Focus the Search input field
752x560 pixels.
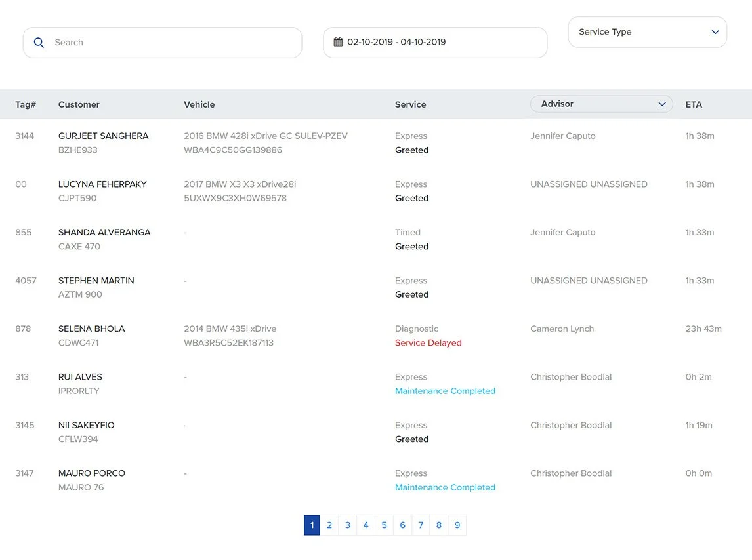(x=163, y=43)
